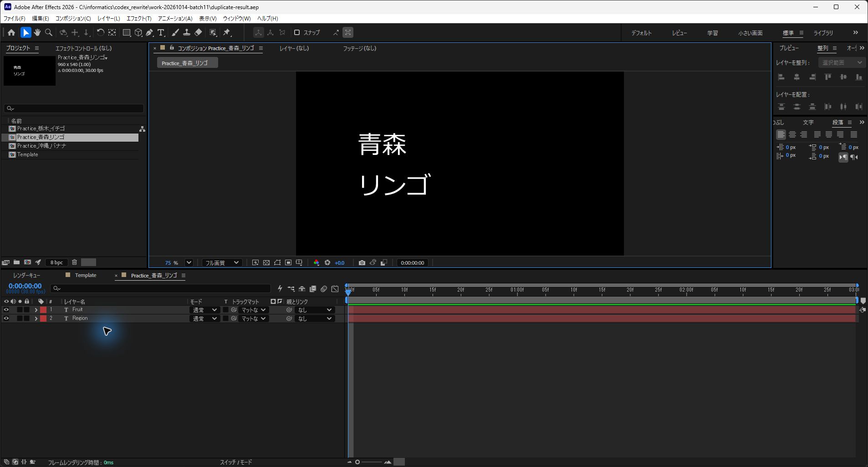Open the Fruit layer blending mode dropdown
The image size is (868, 467).
(x=204, y=310)
